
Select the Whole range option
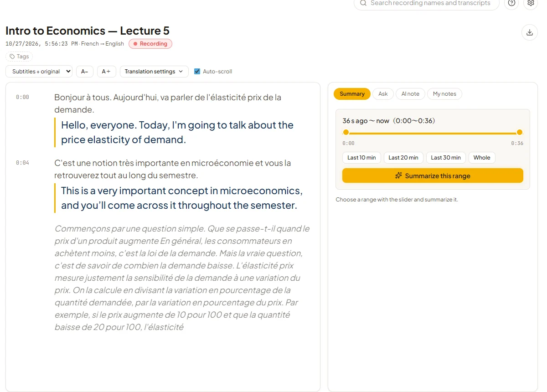coord(482,158)
